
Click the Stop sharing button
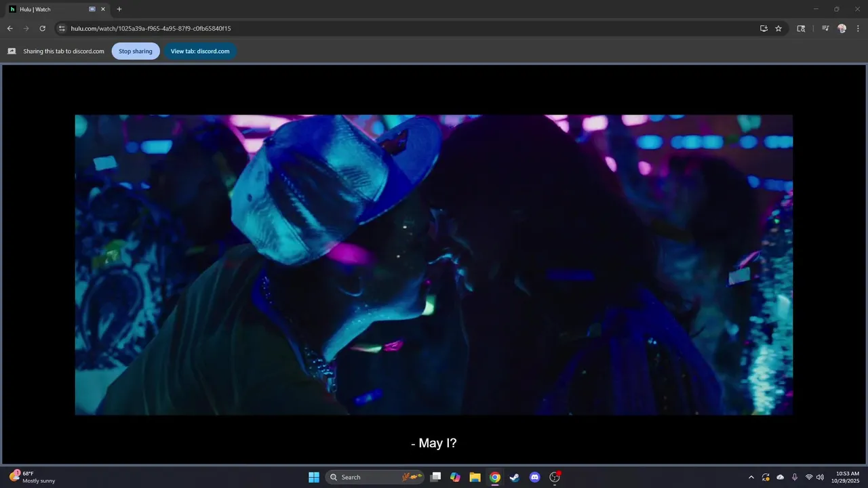coord(136,52)
